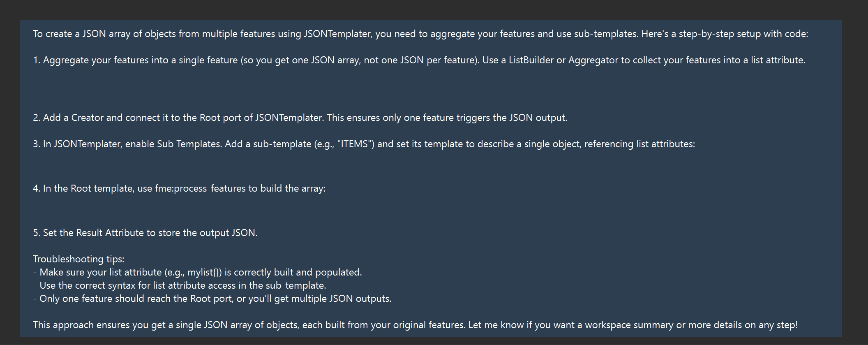This screenshot has width=868, height=345.
Task: Click the empty code area below step 4
Action: pyautogui.click(x=430, y=211)
